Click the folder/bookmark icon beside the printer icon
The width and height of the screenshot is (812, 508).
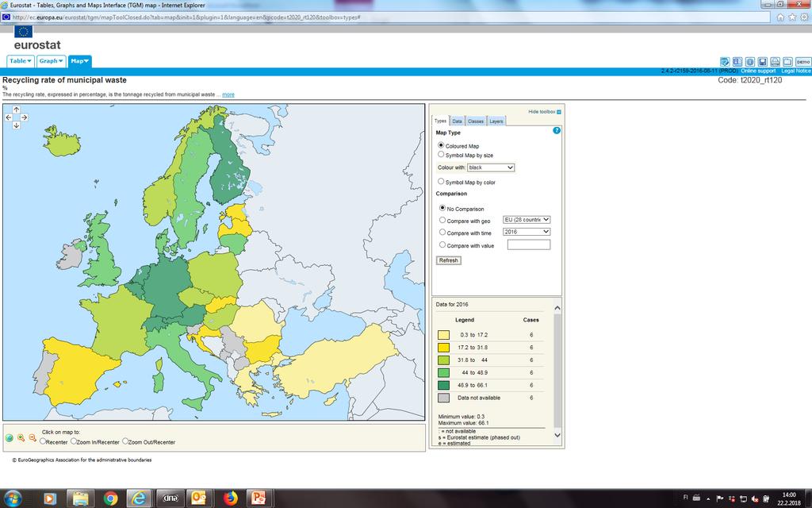click(x=787, y=62)
